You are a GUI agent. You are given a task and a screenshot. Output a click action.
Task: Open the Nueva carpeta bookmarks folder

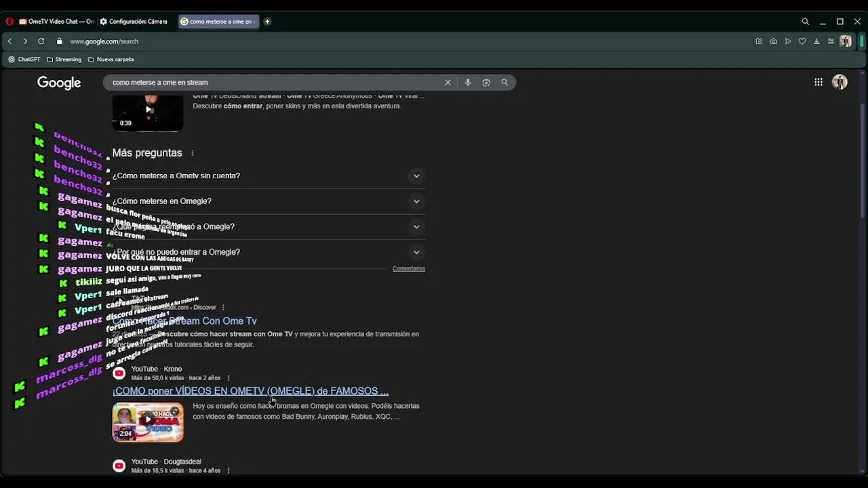(111, 60)
